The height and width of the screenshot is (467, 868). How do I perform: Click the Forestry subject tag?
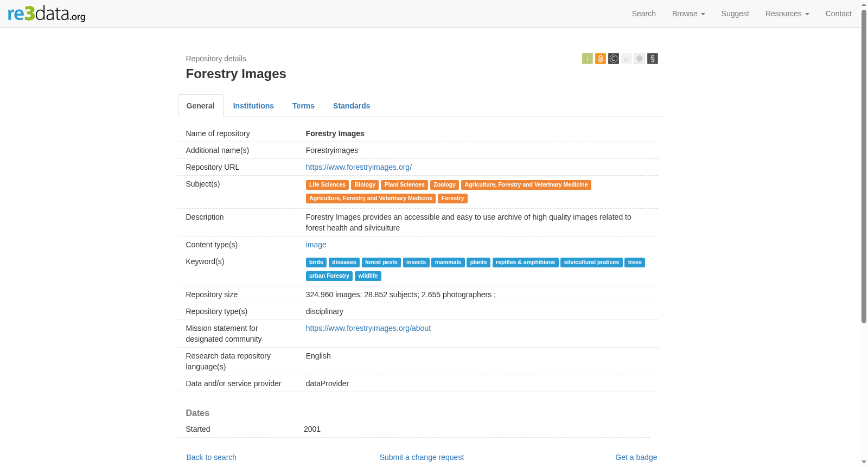click(453, 199)
